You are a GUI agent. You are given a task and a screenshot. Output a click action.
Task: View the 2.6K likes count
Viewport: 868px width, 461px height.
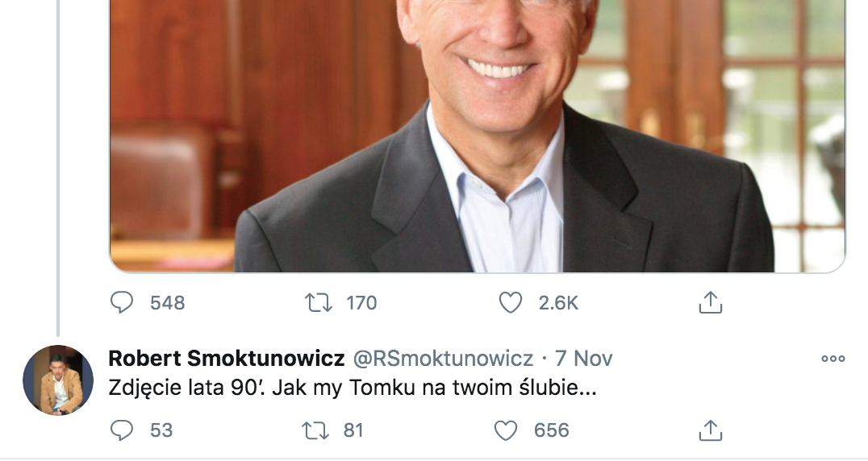point(558,303)
